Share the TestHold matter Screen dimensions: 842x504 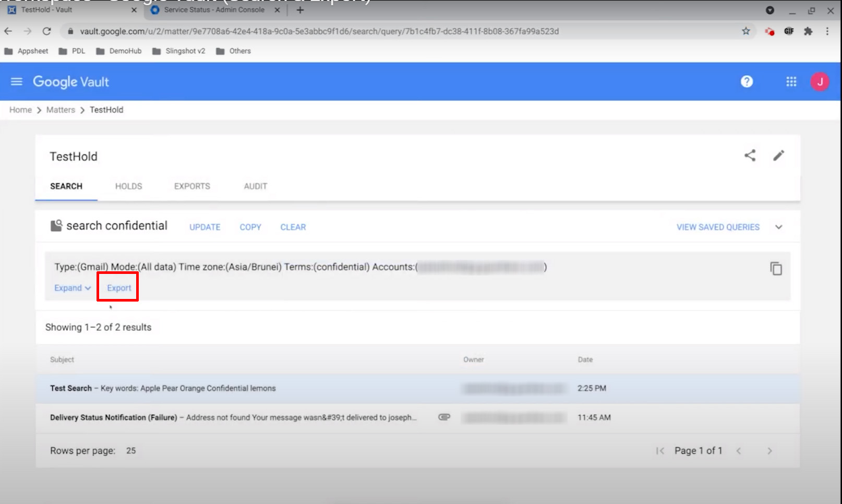(750, 155)
